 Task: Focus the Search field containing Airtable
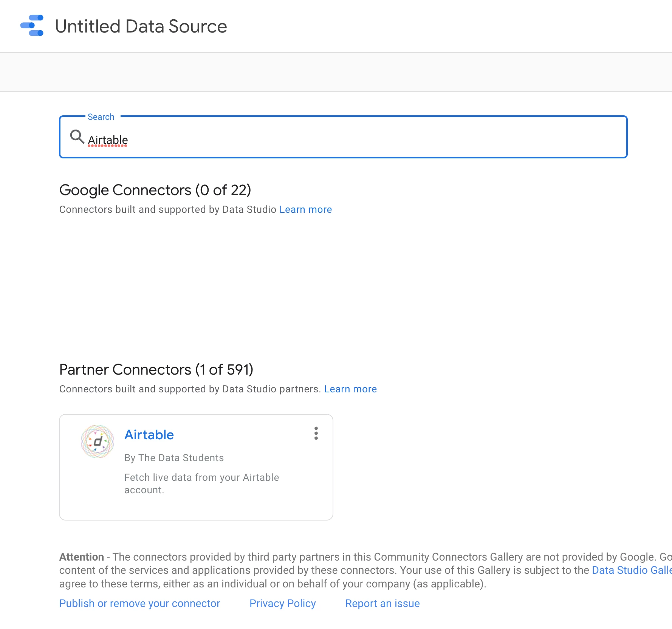(343, 137)
